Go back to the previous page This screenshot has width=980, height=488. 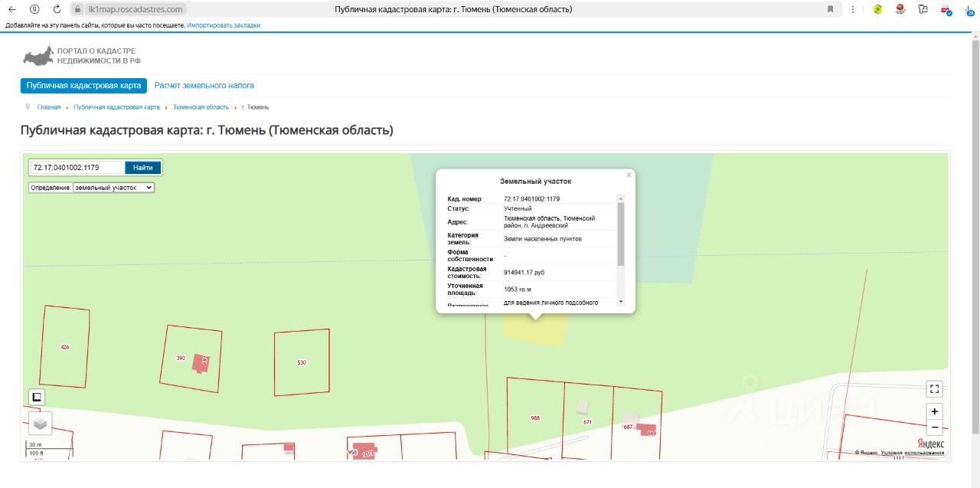point(11,9)
